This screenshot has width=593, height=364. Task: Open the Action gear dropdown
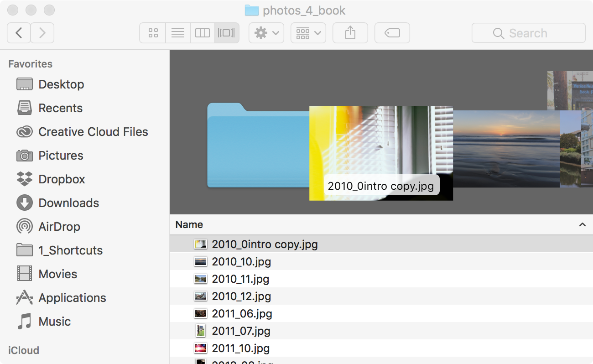pyautogui.click(x=266, y=33)
